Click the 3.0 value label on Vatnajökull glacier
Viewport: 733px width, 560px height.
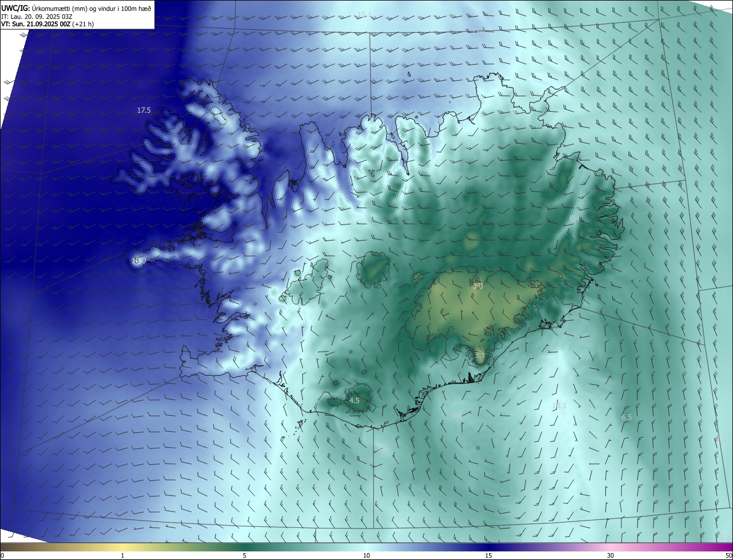point(478,286)
